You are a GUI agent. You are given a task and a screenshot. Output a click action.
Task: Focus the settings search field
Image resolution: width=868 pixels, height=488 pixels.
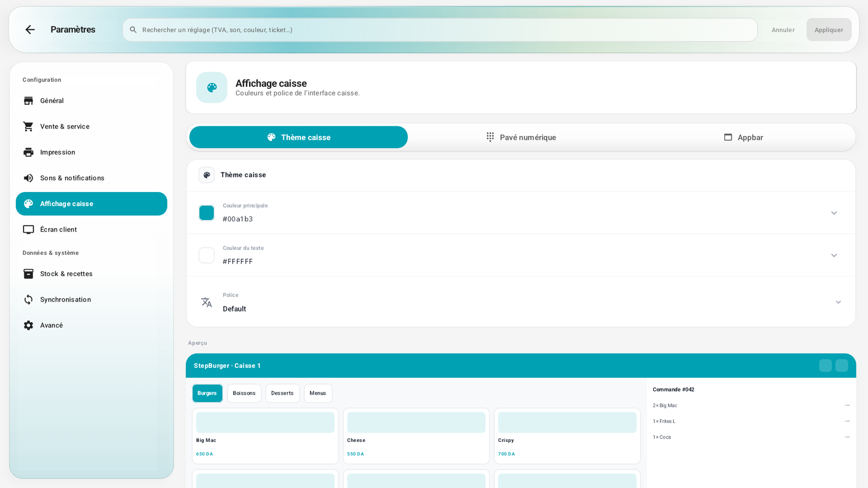(x=440, y=30)
